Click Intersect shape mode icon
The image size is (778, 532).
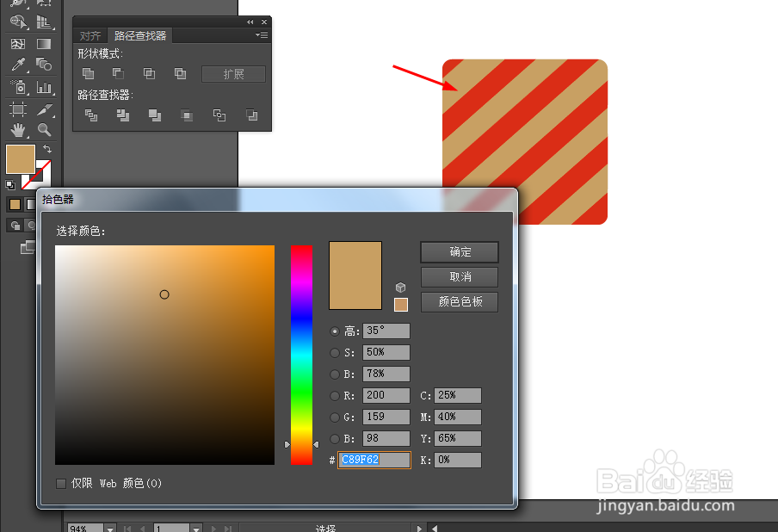(149, 73)
